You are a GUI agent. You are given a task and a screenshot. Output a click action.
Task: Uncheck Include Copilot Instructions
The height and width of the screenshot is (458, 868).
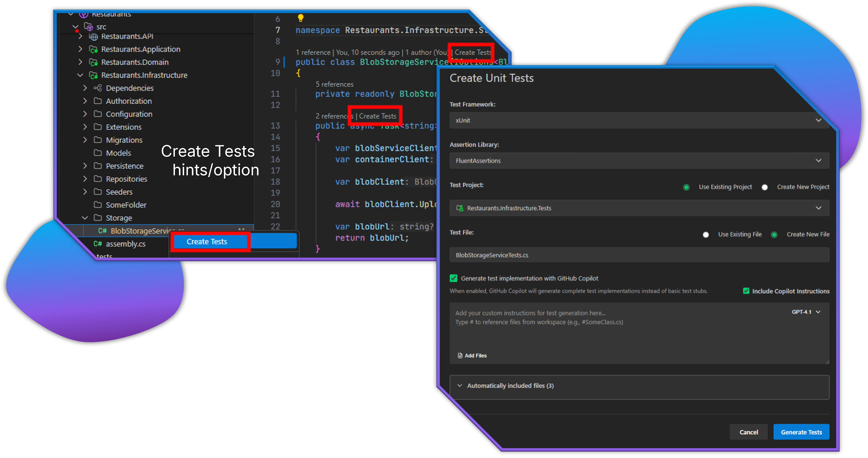point(746,291)
